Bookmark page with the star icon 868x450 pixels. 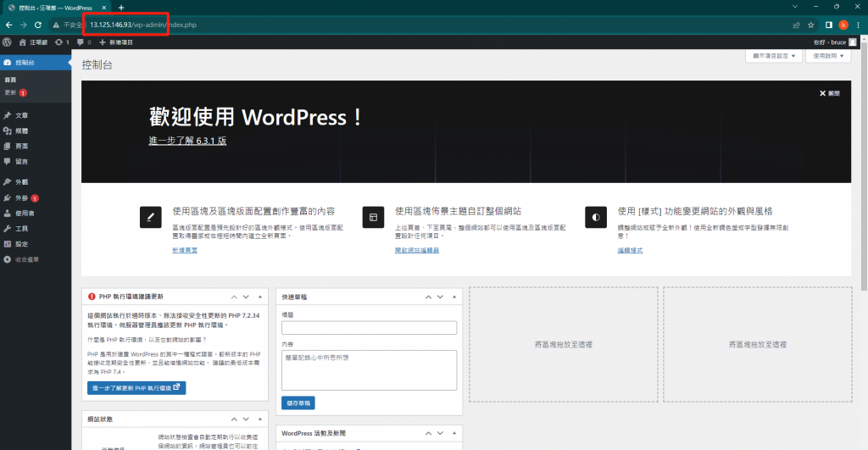[811, 25]
